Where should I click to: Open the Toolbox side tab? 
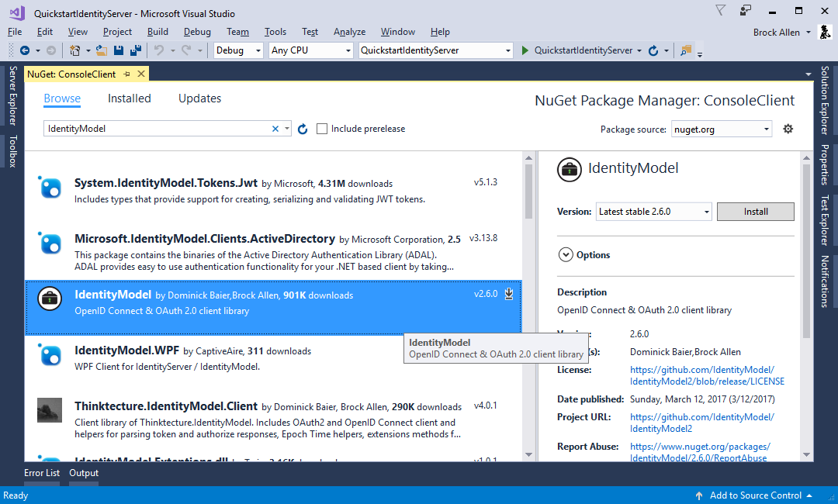13,151
